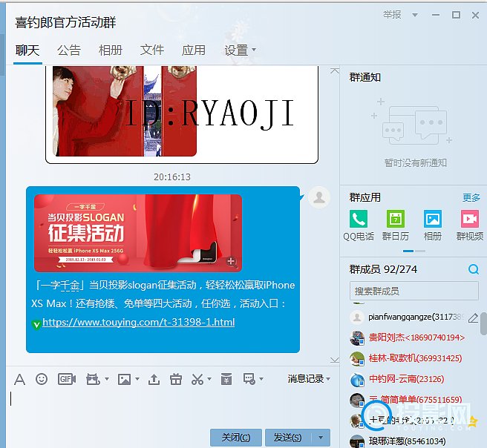Open 消息记录 message history
The width and height of the screenshot is (487, 448).
coord(306,379)
